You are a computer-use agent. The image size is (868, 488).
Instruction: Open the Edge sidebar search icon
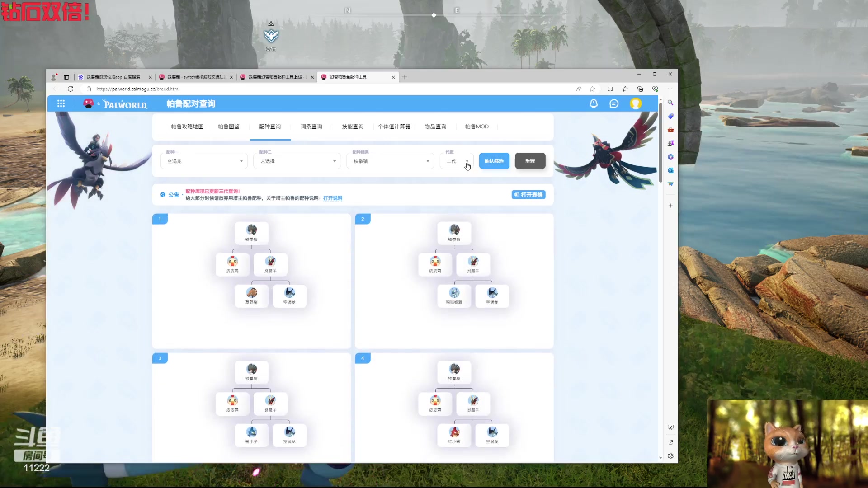pyautogui.click(x=670, y=103)
